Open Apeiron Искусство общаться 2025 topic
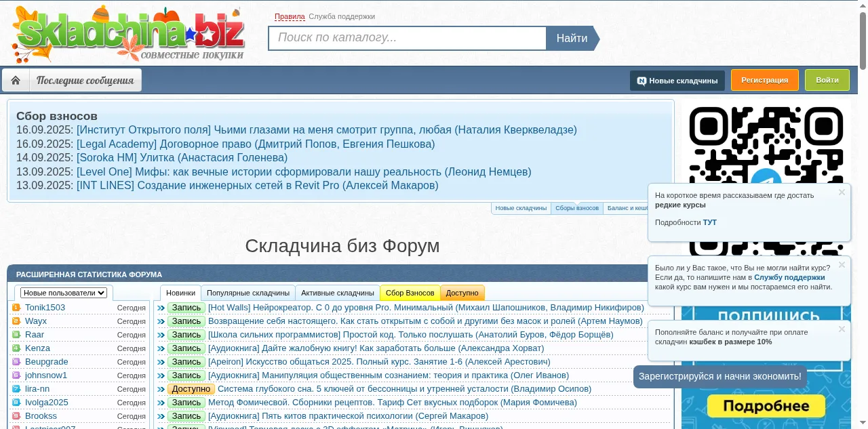 379,362
